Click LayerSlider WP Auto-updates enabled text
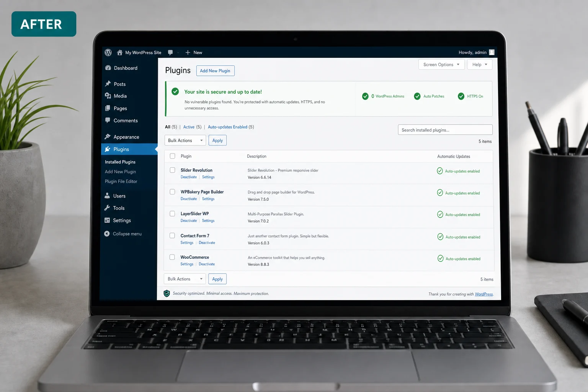588x392 pixels. tap(462, 215)
